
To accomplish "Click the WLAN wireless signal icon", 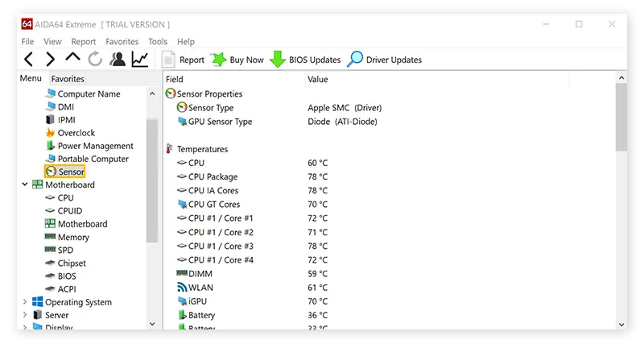I will tap(182, 287).
